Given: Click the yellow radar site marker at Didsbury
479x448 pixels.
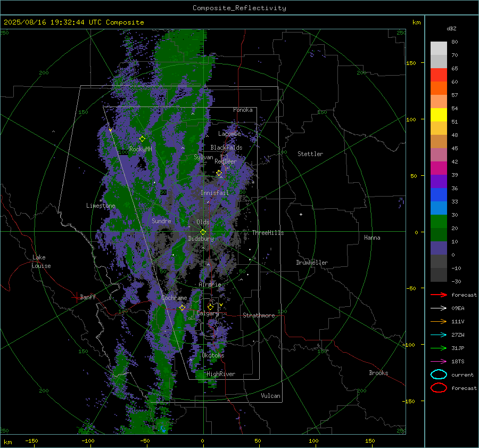Looking at the screenshot, I should pyautogui.click(x=203, y=232).
